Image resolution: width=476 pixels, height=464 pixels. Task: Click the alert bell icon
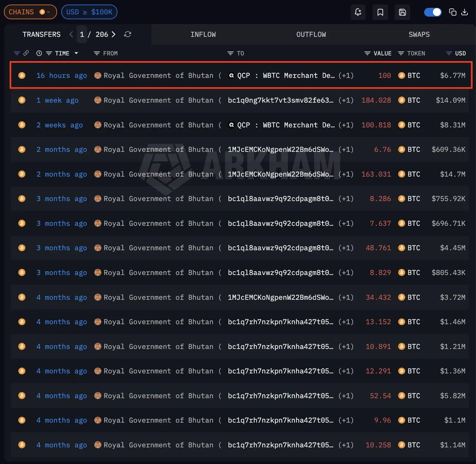[358, 12]
